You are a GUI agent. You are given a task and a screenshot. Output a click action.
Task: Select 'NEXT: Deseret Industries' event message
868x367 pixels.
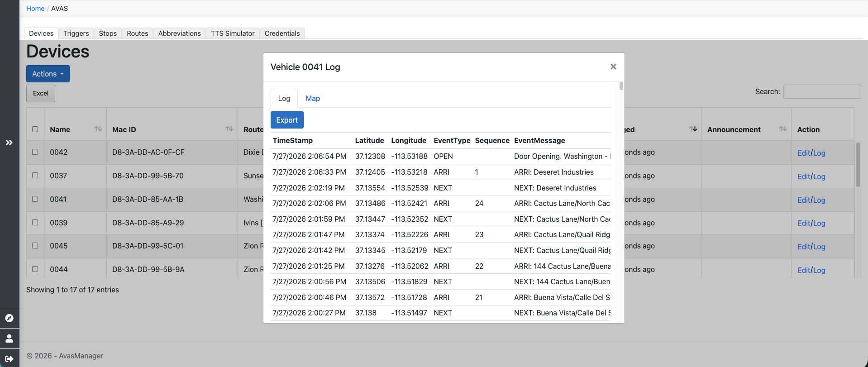click(555, 188)
